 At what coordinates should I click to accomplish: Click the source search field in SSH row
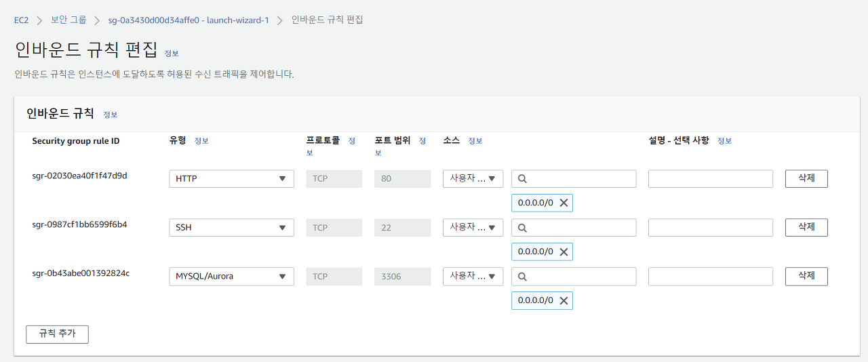click(574, 228)
